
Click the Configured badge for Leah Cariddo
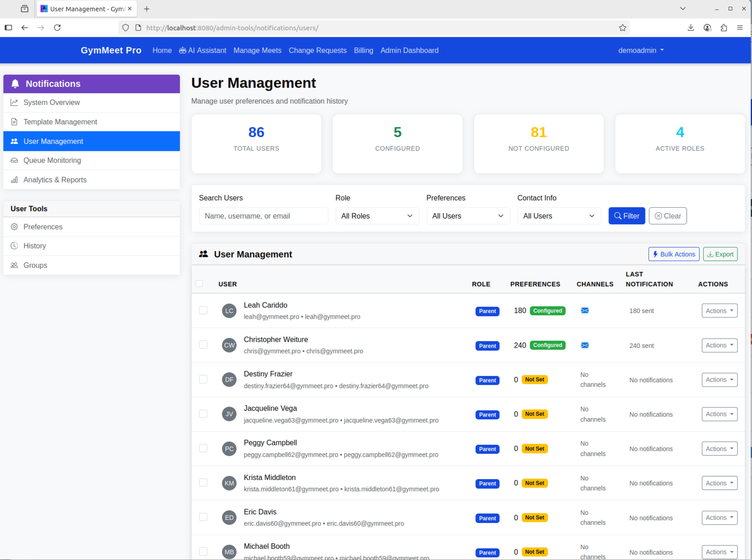click(x=548, y=311)
